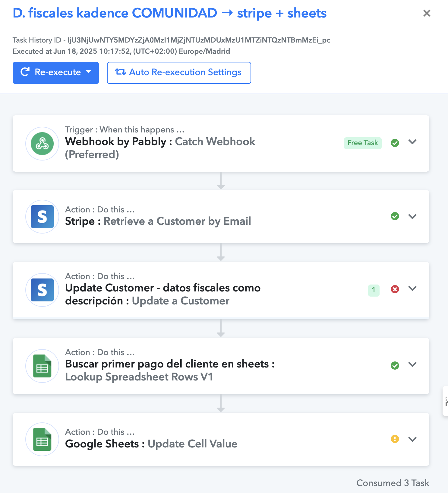Click the Task History ID text
Screen dimensions: 448x493
(172, 40)
